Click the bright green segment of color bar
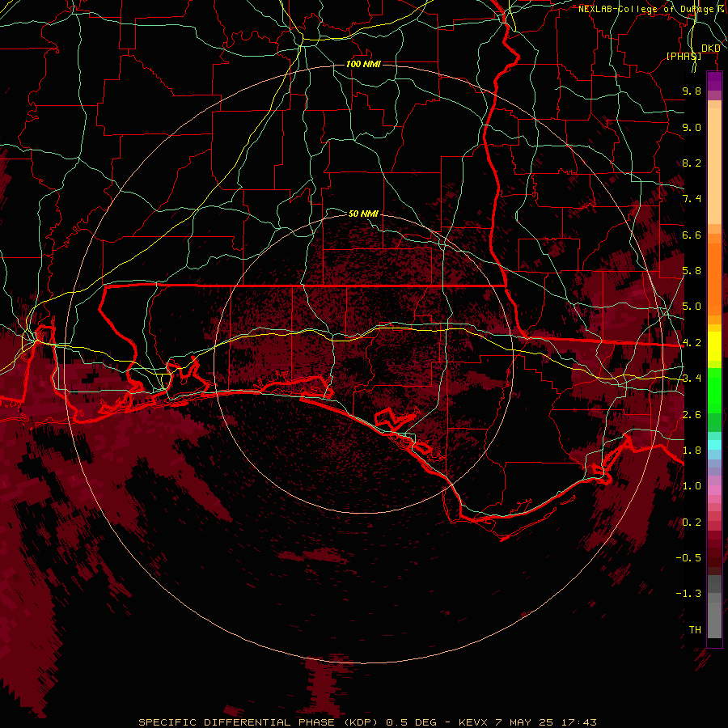The height and width of the screenshot is (728, 728). click(714, 390)
